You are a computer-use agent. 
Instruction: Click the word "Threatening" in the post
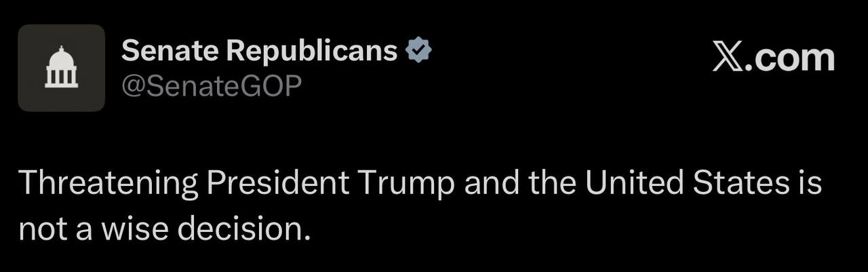tap(108, 183)
